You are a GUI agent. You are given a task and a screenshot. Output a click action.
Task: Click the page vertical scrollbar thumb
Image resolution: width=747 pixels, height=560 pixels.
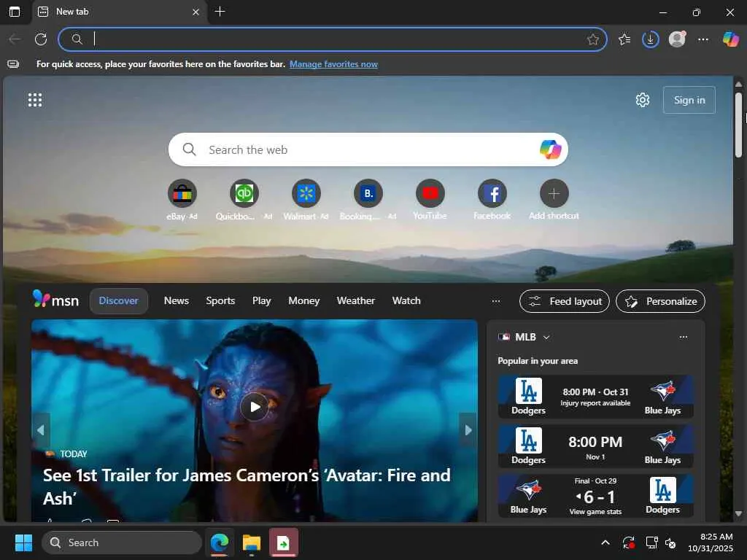pyautogui.click(x=738, y=125)
